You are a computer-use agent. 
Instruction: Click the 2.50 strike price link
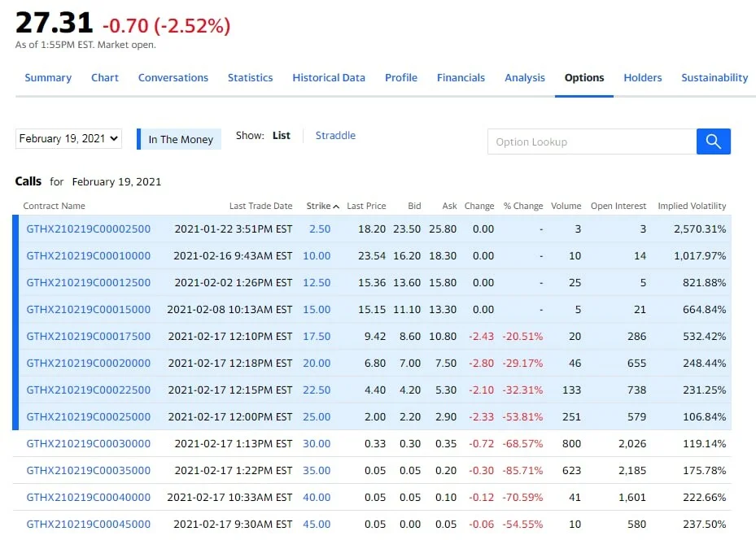tap(320, 229)
